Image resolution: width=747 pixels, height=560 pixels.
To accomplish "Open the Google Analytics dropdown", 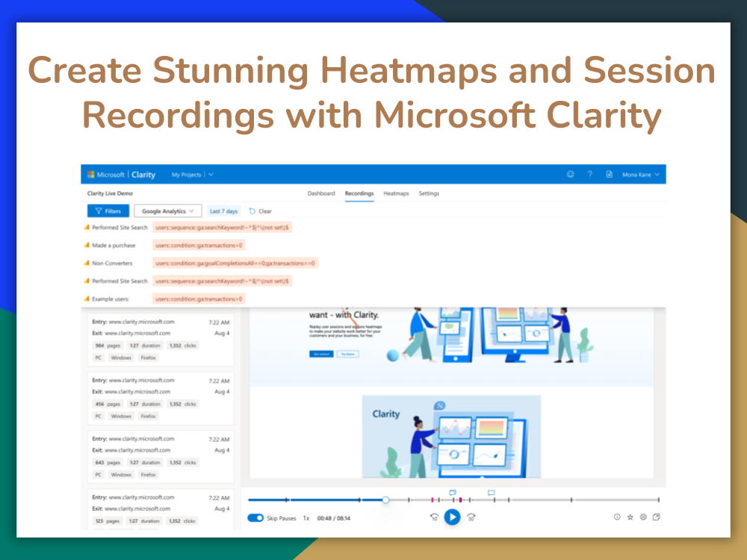I will [x=167, y=211].
